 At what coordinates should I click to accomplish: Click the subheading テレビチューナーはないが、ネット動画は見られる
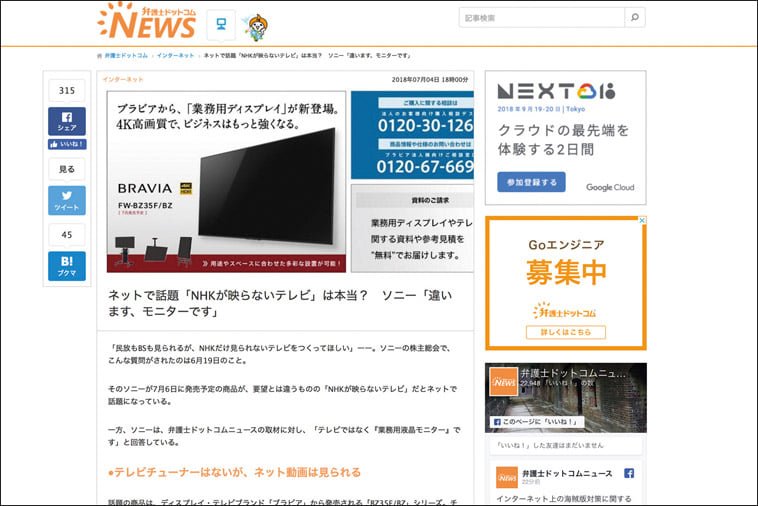[x=234, y=472]
